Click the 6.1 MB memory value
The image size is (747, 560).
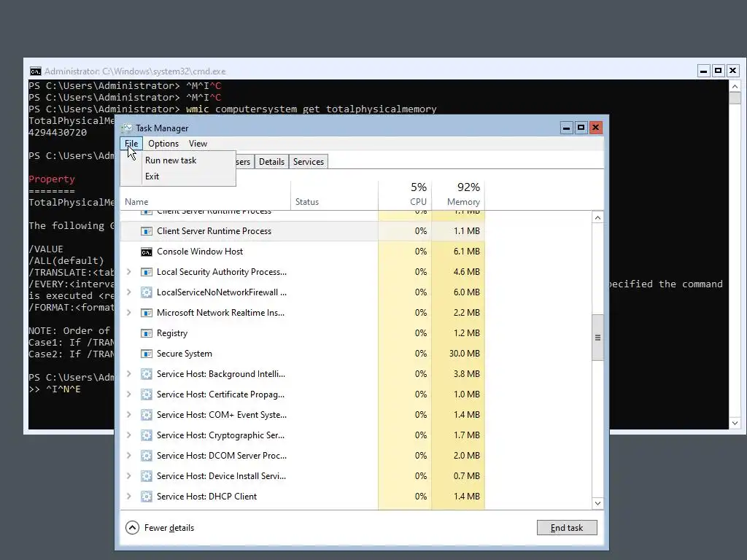(x=467, y=252)
